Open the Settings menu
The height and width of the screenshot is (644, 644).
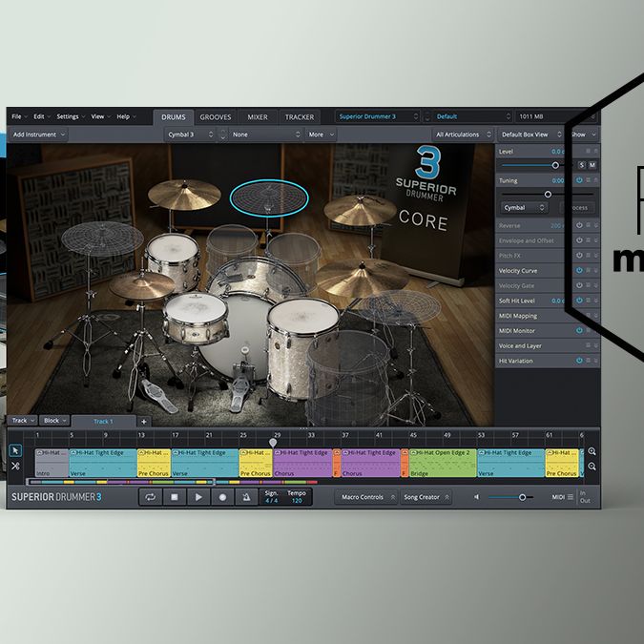[71, 116]
